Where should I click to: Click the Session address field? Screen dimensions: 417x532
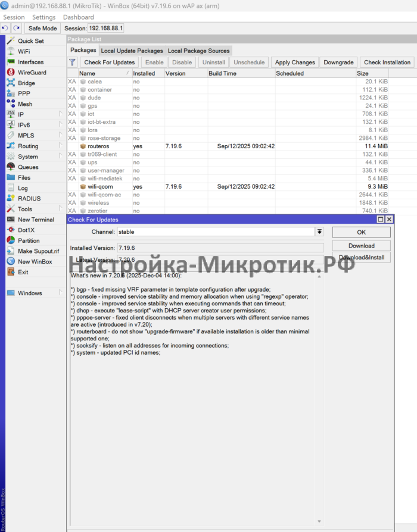pyautogui.click(x=105, y=28)
